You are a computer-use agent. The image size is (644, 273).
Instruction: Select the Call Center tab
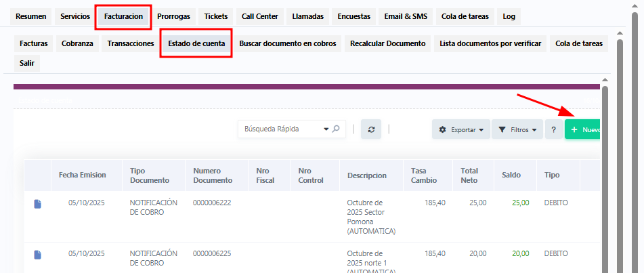tap(259, 16)
